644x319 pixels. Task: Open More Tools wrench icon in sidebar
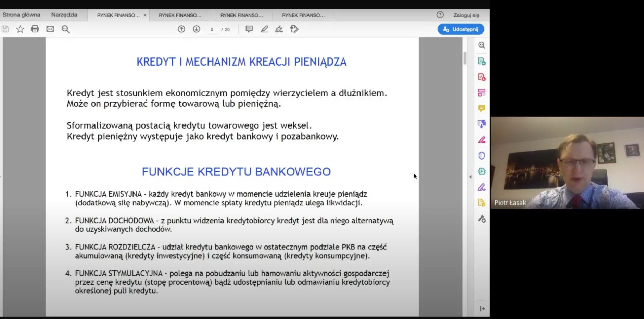pyautogui.click(x=482, y=219)
